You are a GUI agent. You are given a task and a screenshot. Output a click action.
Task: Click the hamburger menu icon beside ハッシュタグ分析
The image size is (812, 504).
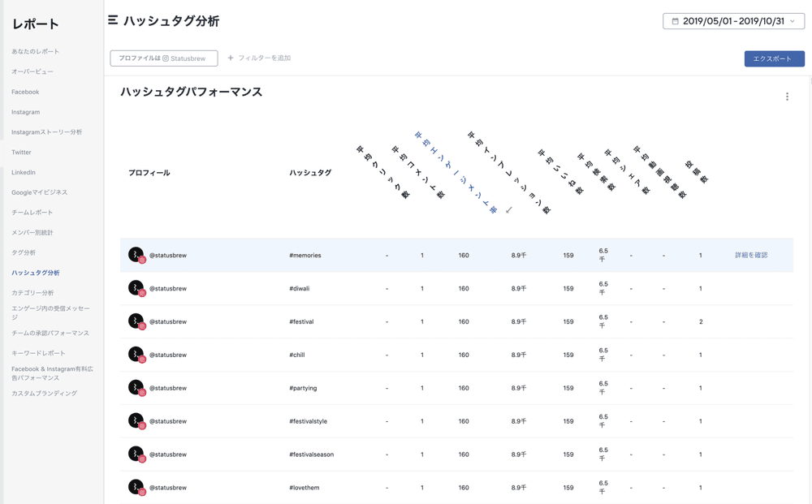113,20
